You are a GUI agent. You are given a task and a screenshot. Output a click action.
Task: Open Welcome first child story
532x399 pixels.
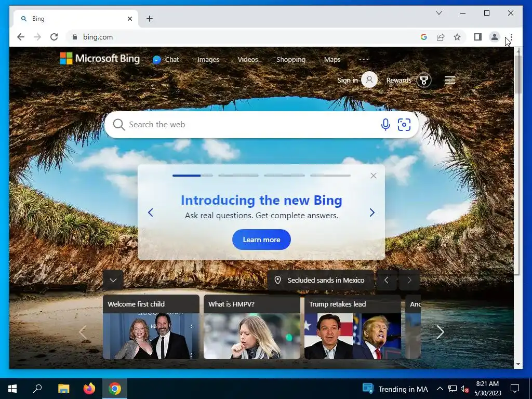point(151,327)
